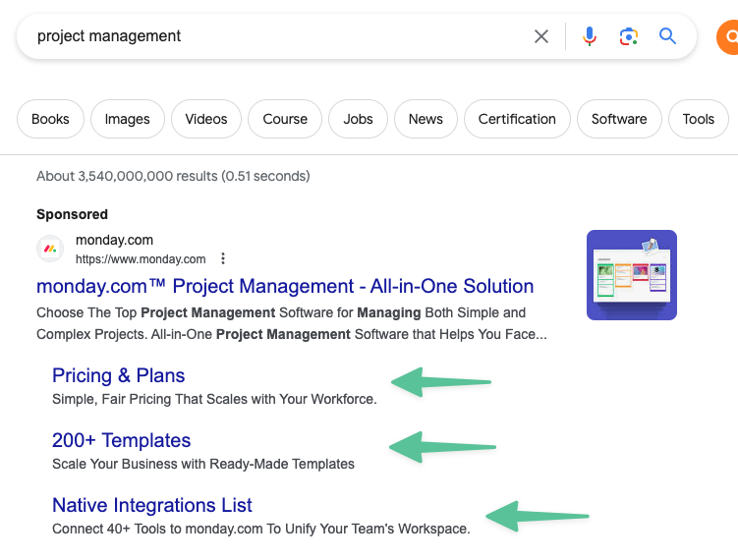Image resolution: width=738 pixels, height=560 pixels.
Task: Open the Pricing & Plans sitelink
Action: tap(119, 375)
